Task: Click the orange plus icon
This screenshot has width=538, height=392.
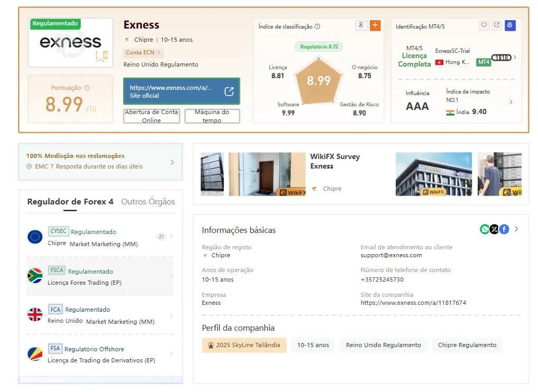Action: click(375, 25)
